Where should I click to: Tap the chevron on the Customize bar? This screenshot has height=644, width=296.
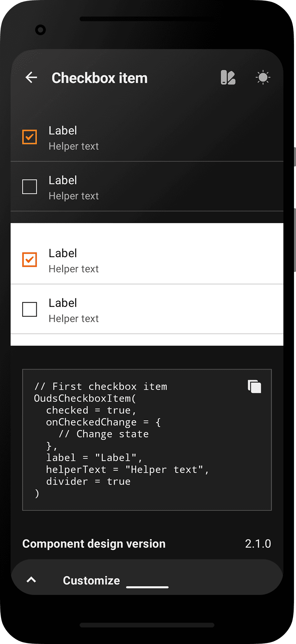tap(31, 580)
